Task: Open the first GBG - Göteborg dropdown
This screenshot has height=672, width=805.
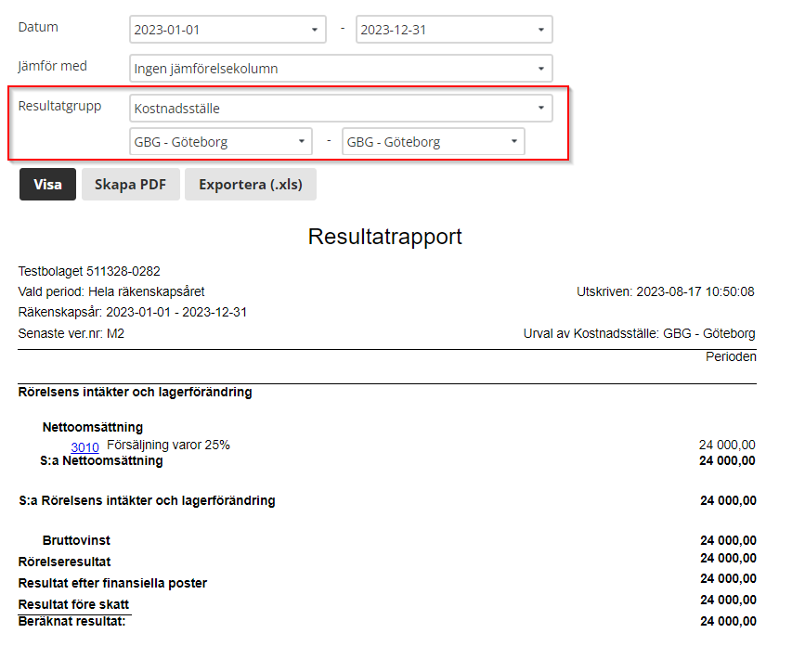Action: click(221, 142)
